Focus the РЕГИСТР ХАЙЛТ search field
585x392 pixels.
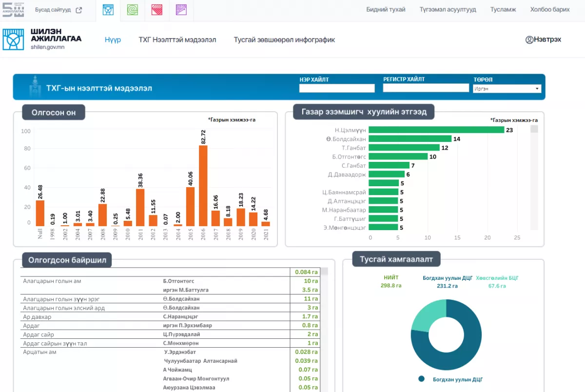[426, 88]
